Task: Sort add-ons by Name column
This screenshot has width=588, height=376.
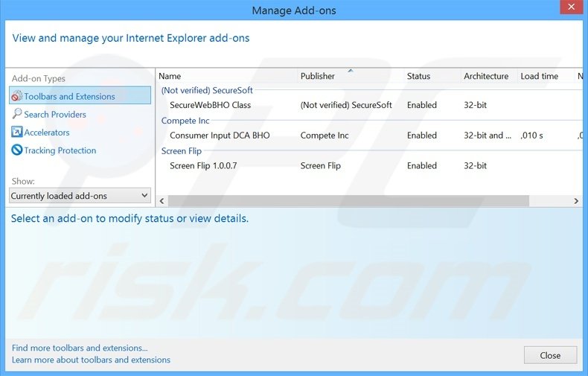Action: [x=170, y=76]
